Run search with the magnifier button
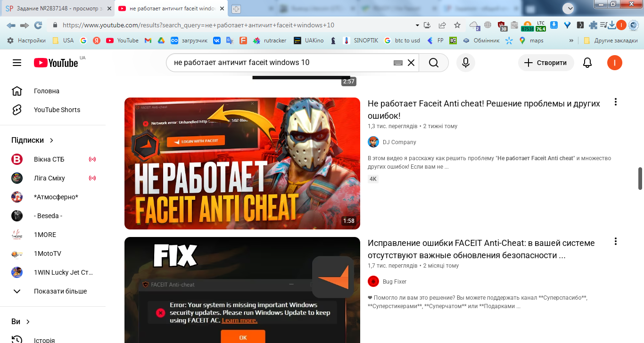Image resolution: width=644 pixels, height=343 pixels. click(x=434, y=63)
